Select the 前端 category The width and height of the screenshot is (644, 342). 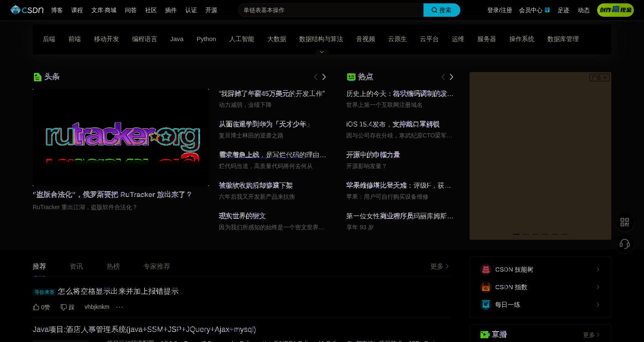75,39
